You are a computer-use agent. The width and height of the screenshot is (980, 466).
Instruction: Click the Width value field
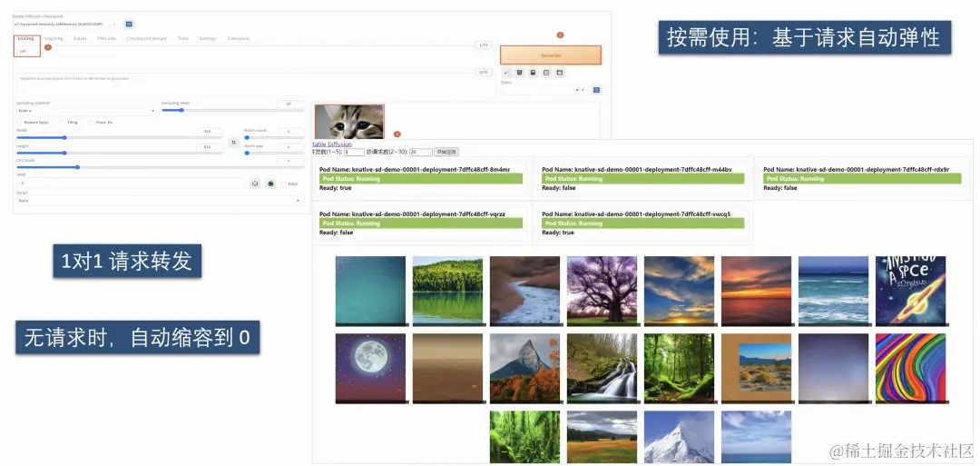(x=208, y=131)
